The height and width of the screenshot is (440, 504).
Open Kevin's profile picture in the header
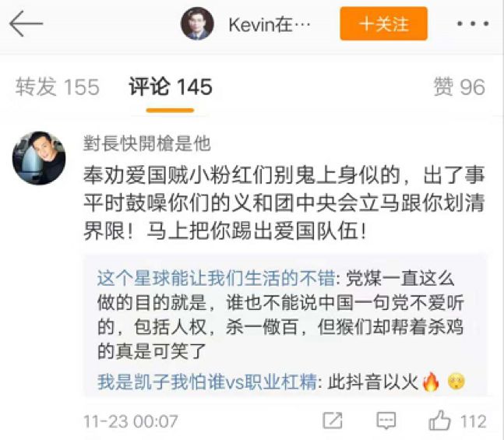click(x=197, y=23)
